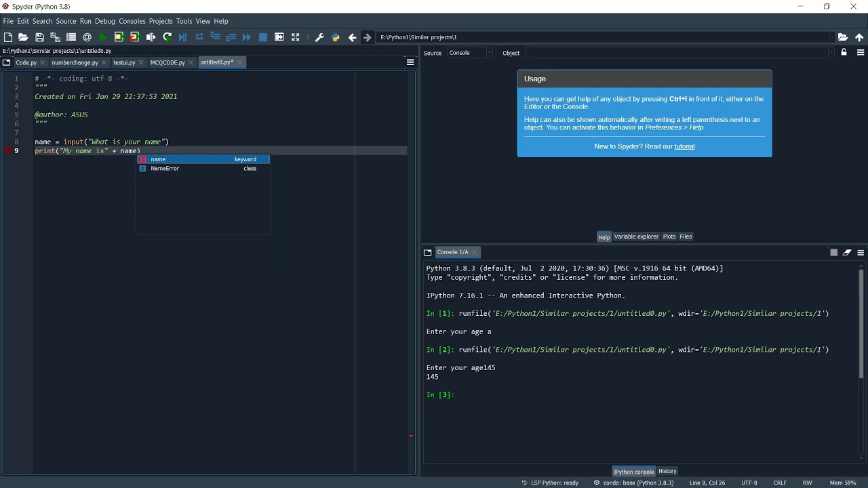868x488 pixels.
Task: Debug step over icon
Action: tap(199, 37)
